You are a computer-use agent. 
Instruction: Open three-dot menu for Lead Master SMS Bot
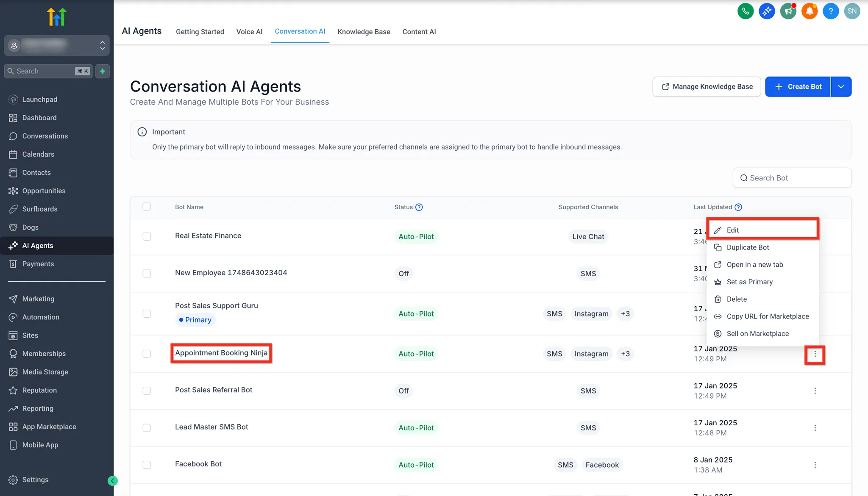815,428
